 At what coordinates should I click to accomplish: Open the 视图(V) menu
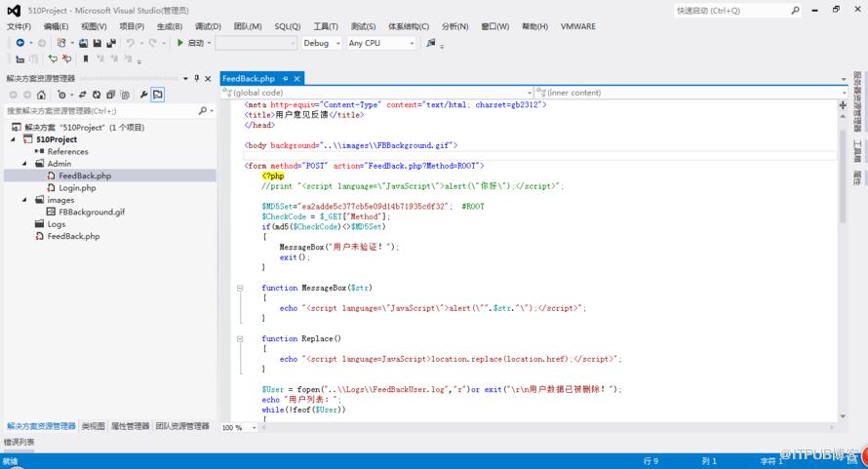[94, 26]
